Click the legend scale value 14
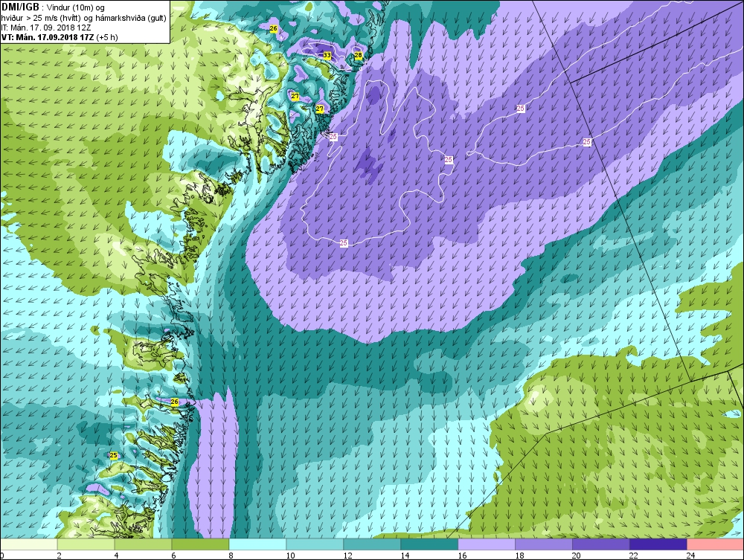The width and height of the screenshot is (744, 560). [405, 556]
